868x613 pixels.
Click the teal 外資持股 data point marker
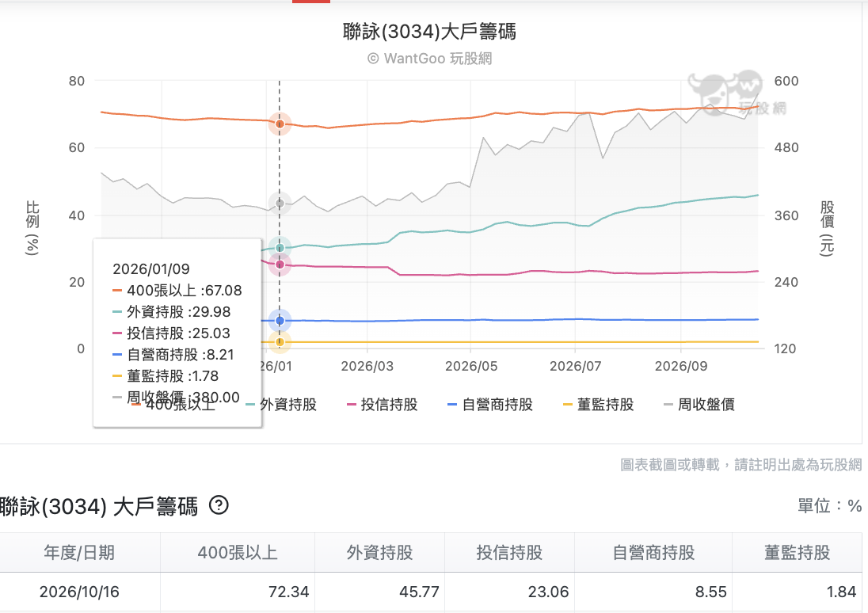[280, 248]
